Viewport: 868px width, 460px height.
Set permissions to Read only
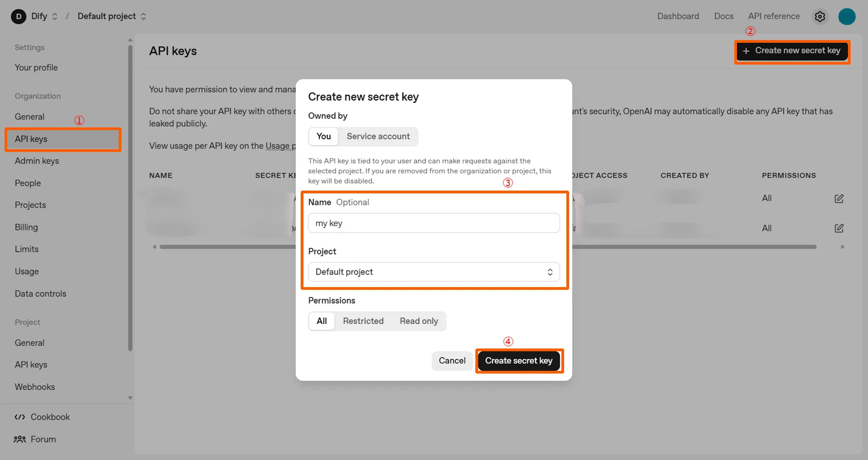(419, 321)
